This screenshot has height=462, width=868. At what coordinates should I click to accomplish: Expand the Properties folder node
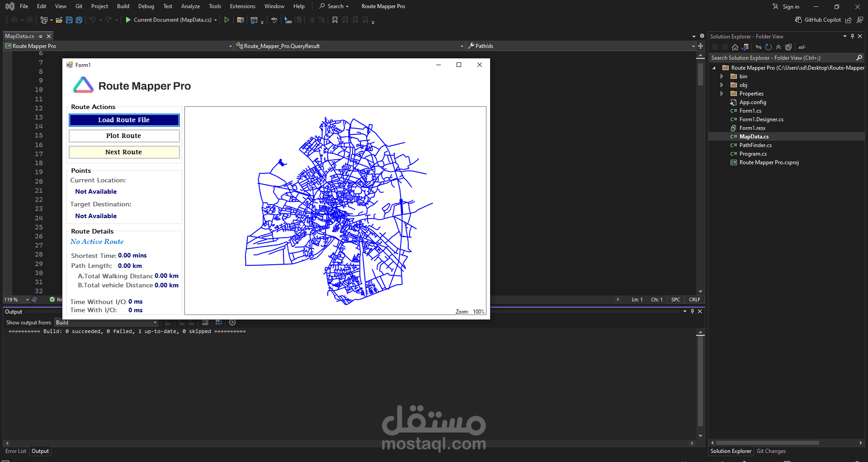[x=722, y=94]
